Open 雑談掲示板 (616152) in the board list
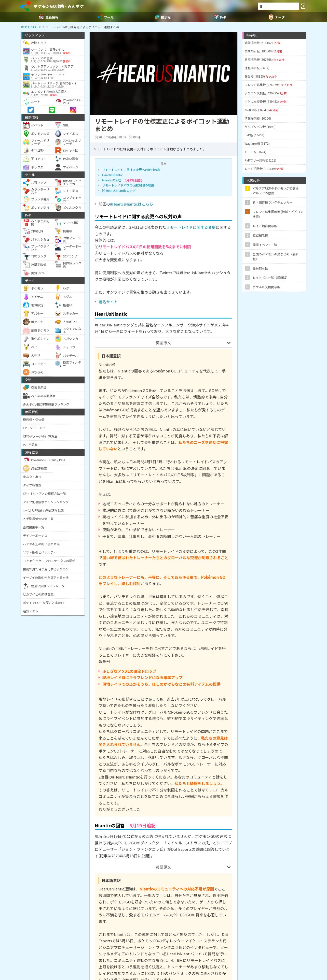 point(274,43)
